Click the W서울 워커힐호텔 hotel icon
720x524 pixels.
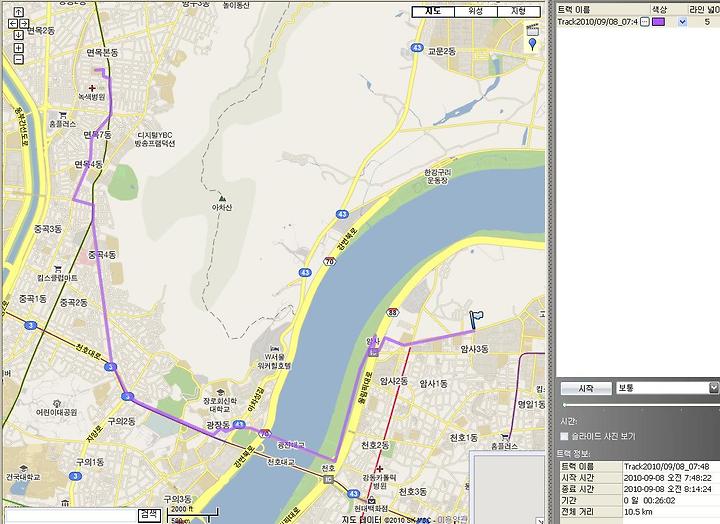tap(275, 348)
